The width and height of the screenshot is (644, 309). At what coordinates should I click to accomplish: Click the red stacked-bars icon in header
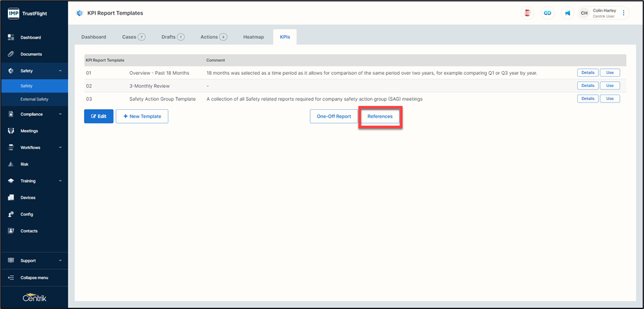click(x=527, y=13)
